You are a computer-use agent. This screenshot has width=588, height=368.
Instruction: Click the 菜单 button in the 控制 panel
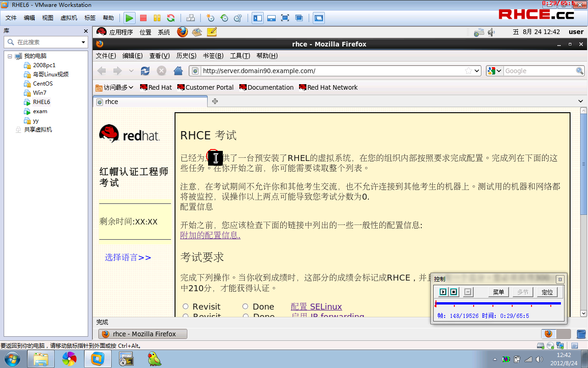(498, 292)
